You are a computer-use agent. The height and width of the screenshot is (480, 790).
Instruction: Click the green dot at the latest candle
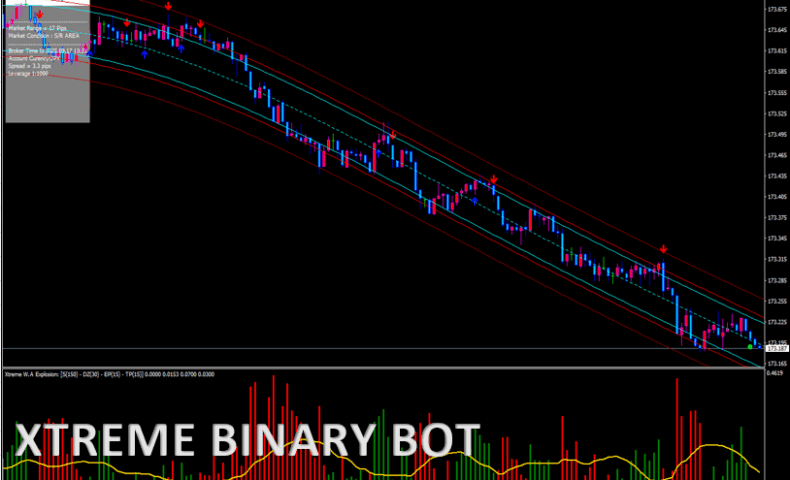pyautogui.click(x=750, y=347)
